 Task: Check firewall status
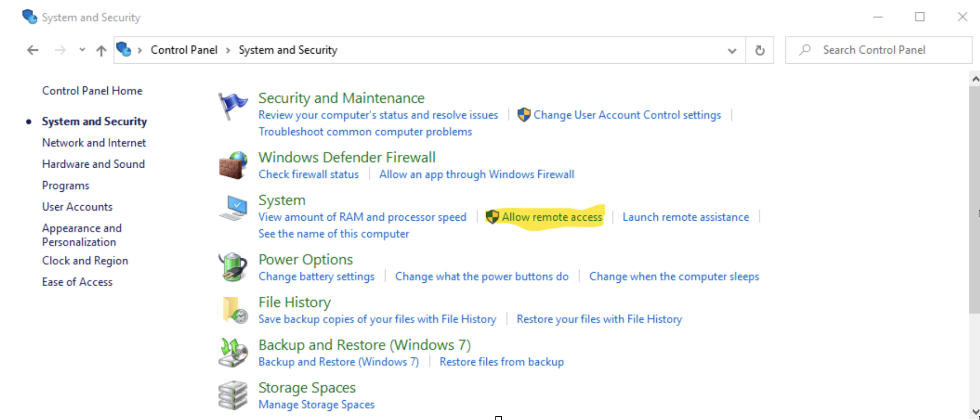point(308,174)
